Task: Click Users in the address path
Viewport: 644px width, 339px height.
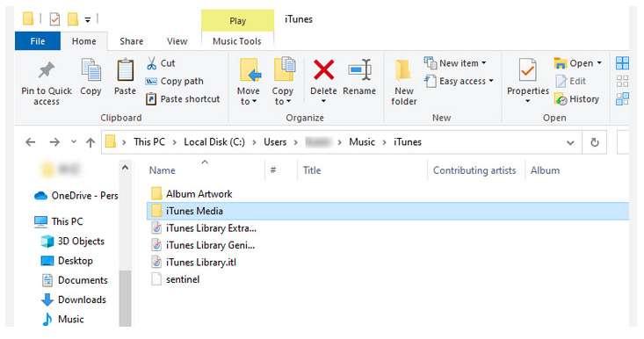Action: pos(275,142)
